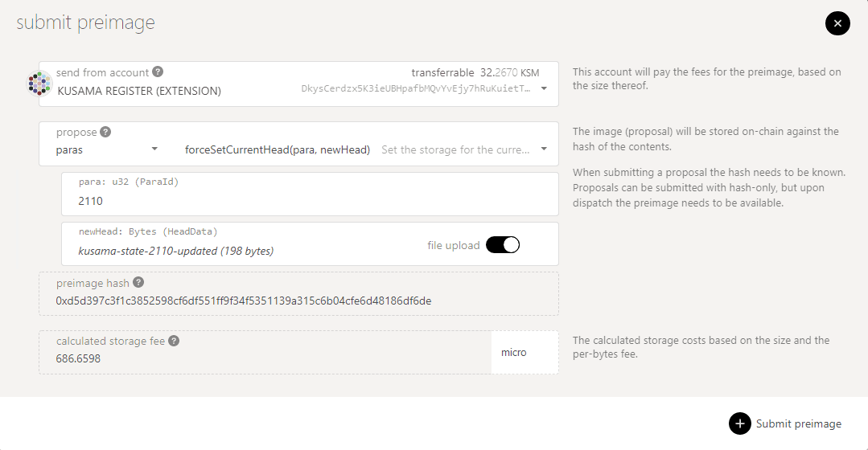Screen dimensions: 868x450
Task: Click the uploaded kusama-state-2110-updated file field
Action: 175,251
